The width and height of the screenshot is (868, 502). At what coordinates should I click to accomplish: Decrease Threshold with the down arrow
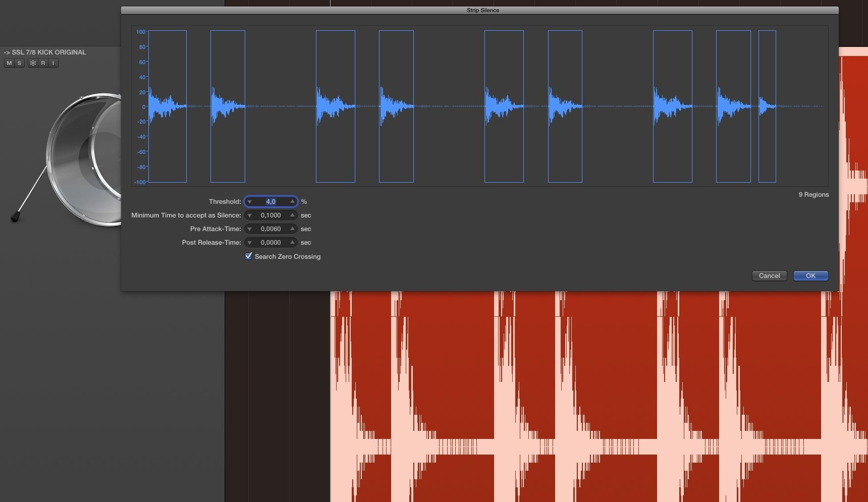pyautogui.click(x=249, y=202)
